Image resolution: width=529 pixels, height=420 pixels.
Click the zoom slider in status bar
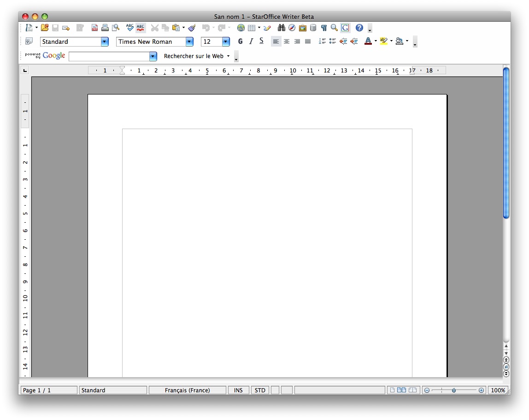coord(454,390)
